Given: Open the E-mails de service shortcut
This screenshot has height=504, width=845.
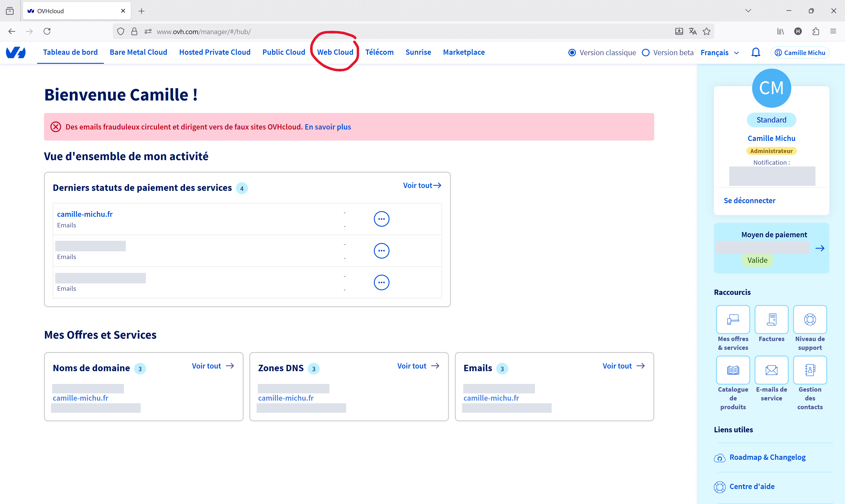Looking at the screenshot, I should coord(771,370).
